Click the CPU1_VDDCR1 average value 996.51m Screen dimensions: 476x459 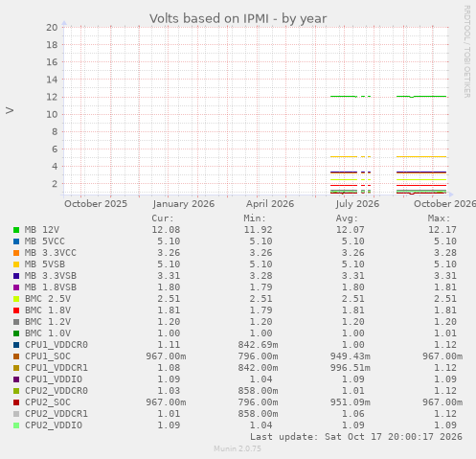(x=351, y=368)
